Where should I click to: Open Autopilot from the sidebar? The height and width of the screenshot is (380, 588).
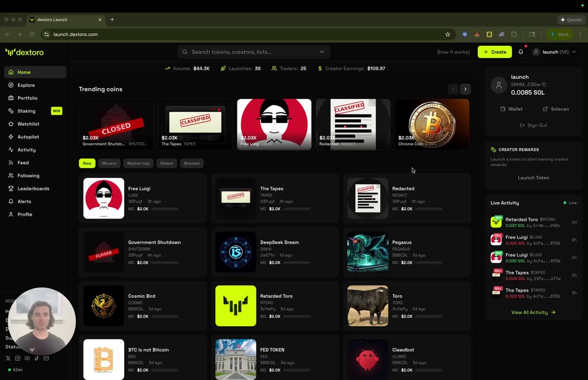coord(35,137)
